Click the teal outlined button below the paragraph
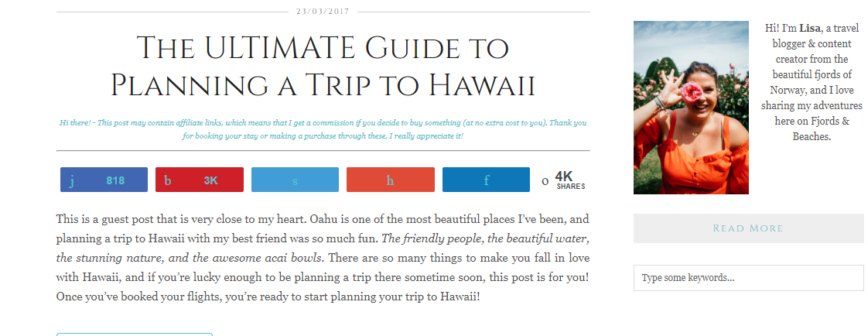The width and height of the screenshot is (868, 336). click(135, 334)
